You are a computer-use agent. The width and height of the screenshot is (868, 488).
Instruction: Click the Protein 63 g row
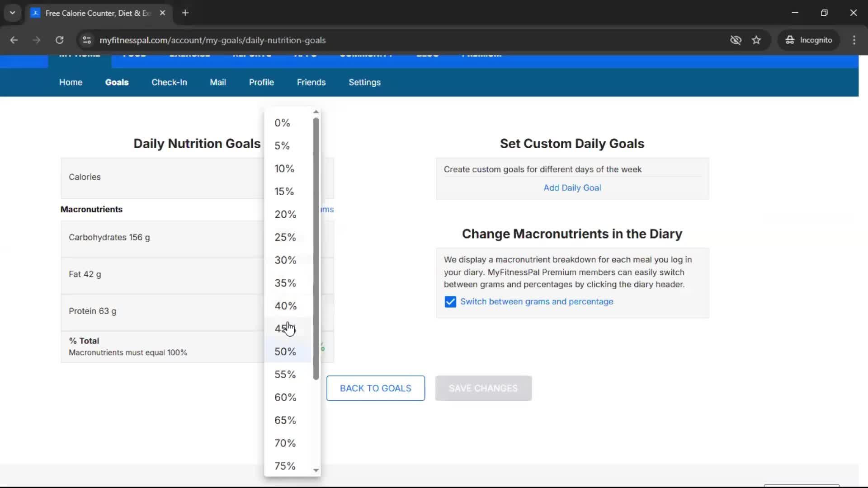197,312
